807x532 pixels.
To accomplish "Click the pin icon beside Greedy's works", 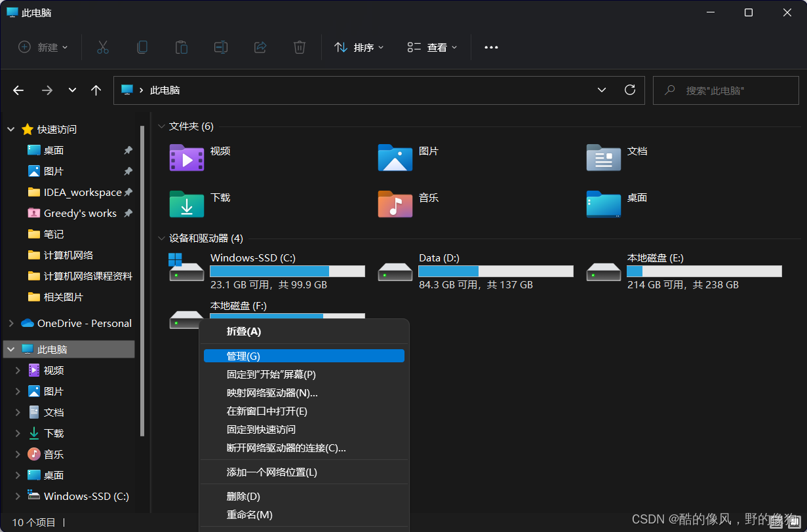I will [x=128, y=213].
